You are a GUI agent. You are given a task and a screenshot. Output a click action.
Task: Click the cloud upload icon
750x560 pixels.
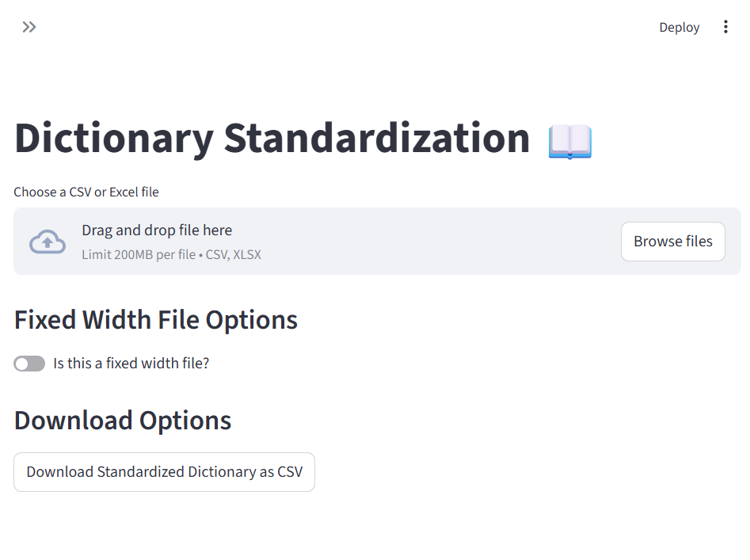pos(48,242)
